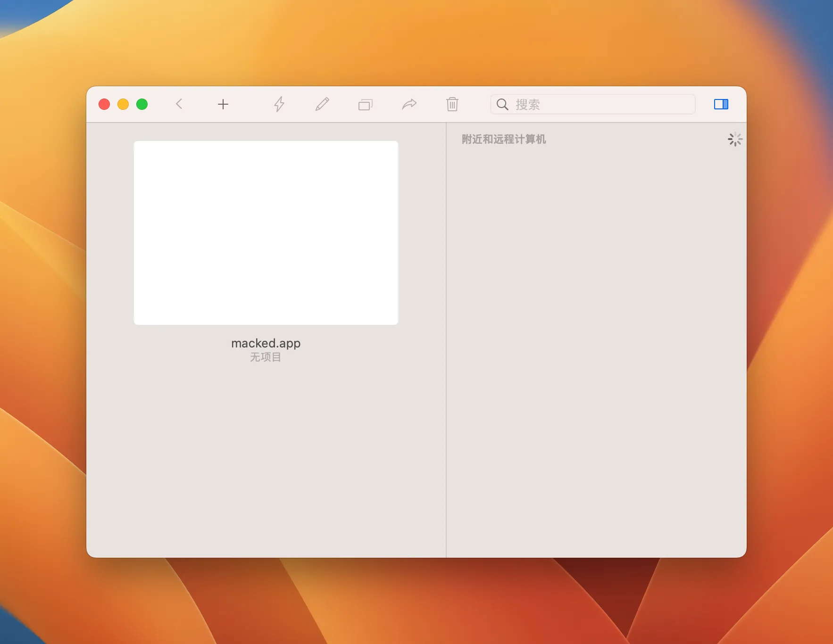
Task: Select the macked.app white thumbnail
Action: pos(266,232)
